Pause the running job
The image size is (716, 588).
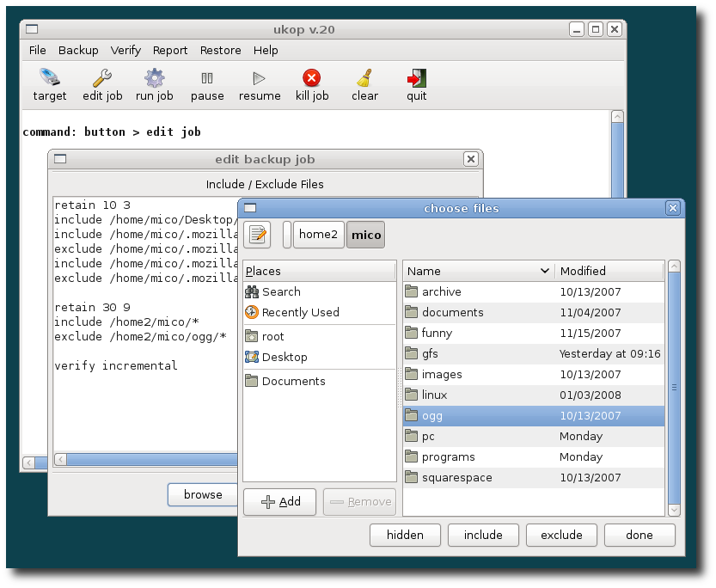point(207,78)
